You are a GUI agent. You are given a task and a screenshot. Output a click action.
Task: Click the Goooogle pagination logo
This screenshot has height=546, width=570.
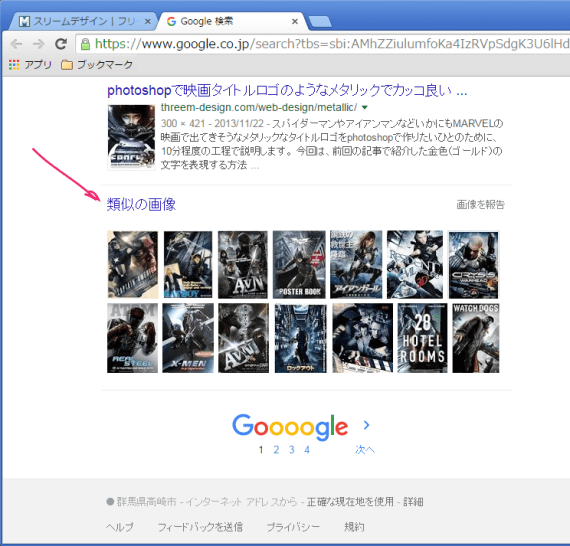coord(290,426)
